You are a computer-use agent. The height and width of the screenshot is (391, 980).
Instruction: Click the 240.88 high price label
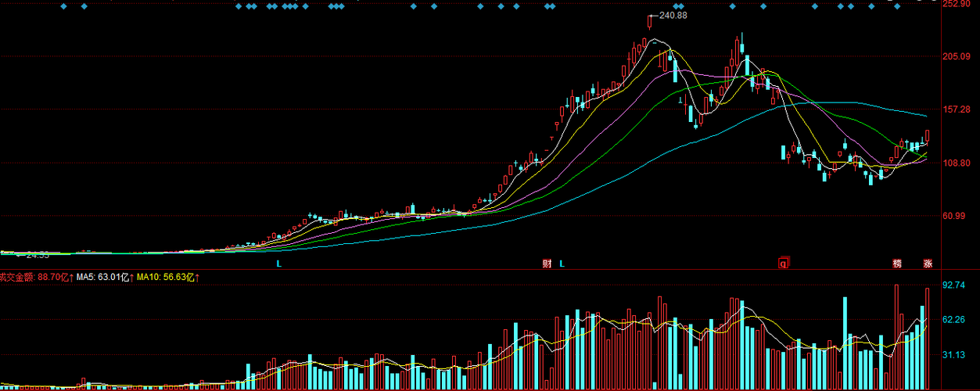673,16
